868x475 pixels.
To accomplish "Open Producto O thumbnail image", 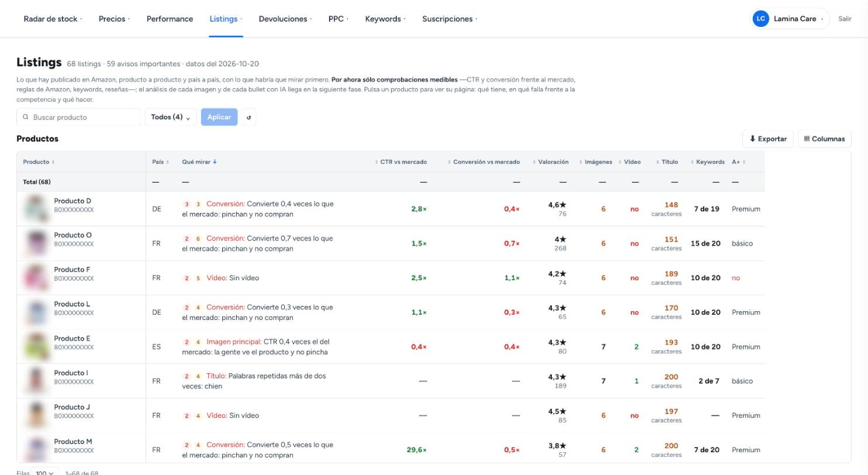I will [36, 243].
